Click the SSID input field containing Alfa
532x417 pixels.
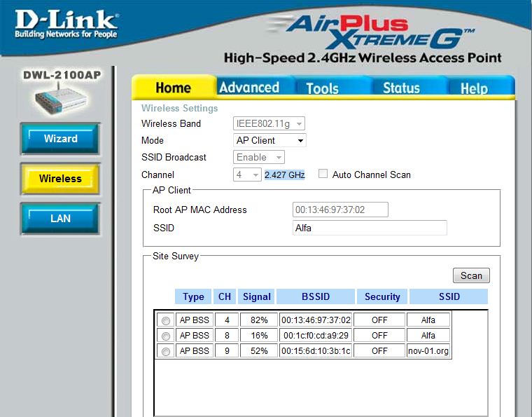point(370,228)
